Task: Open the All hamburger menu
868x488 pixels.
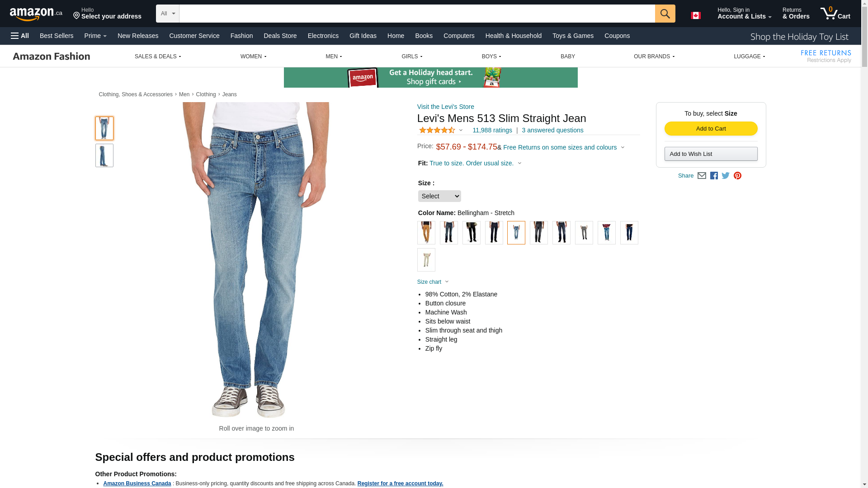Action: point(20,36)
